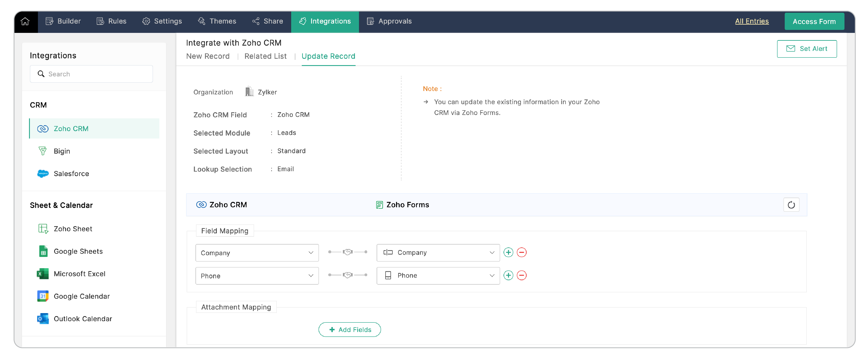This screenshot has height=360, width=868.
Task: Click the Zoho Sheet icon
Action: point(43,229)
